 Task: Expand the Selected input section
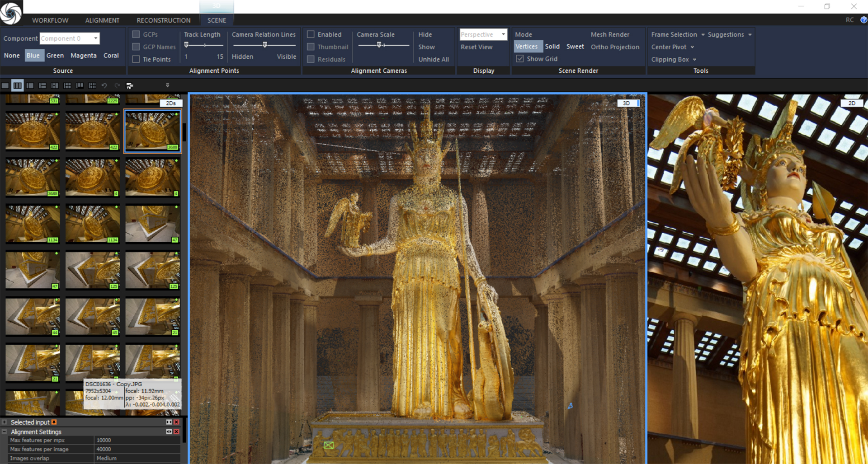(5, 422)
